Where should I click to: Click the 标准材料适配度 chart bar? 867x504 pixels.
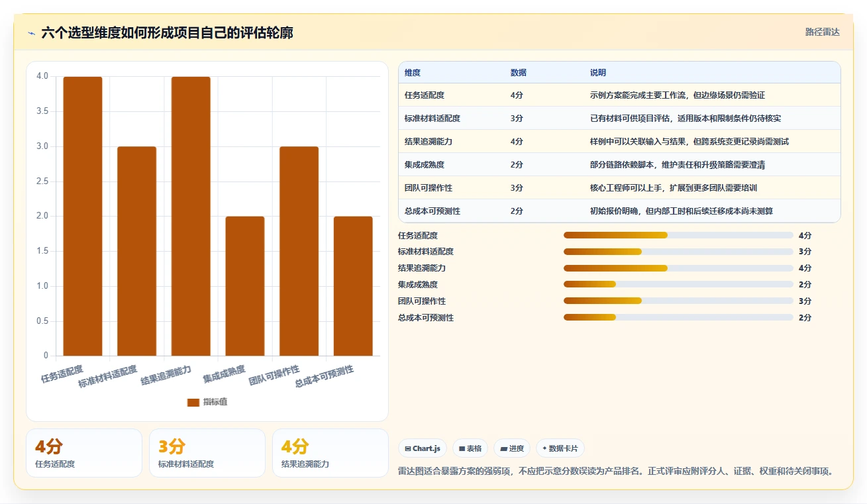click(x=137, y=251)
